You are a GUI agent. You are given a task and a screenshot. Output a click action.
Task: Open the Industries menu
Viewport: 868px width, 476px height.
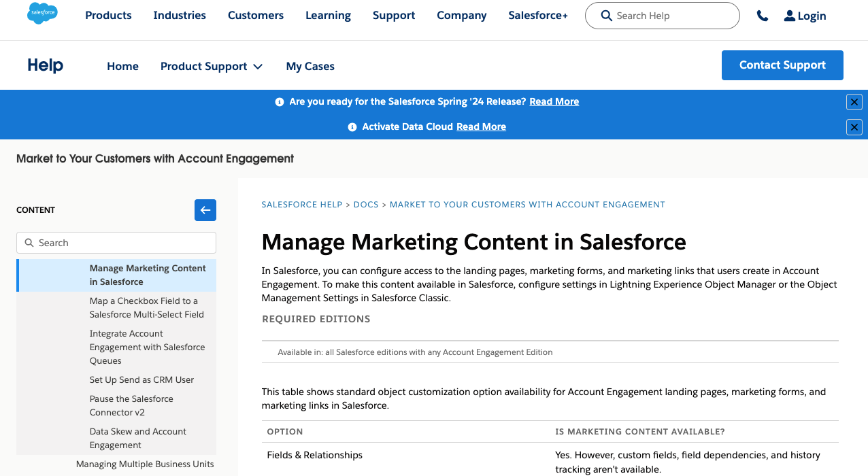(180, 15)
